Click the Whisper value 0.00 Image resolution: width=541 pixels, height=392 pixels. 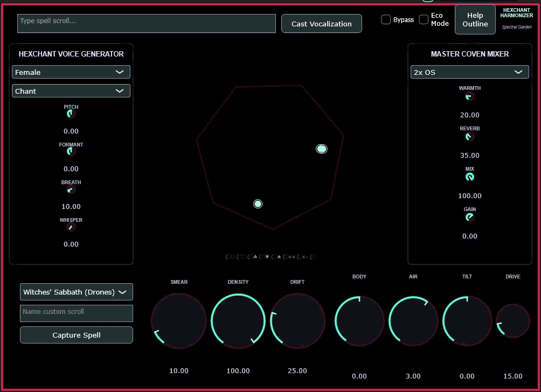71,244
